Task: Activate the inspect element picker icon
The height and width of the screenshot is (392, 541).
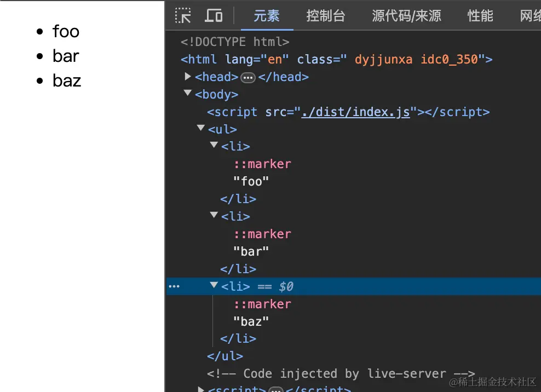Action: pyautogui.click(x=182, y=15)
